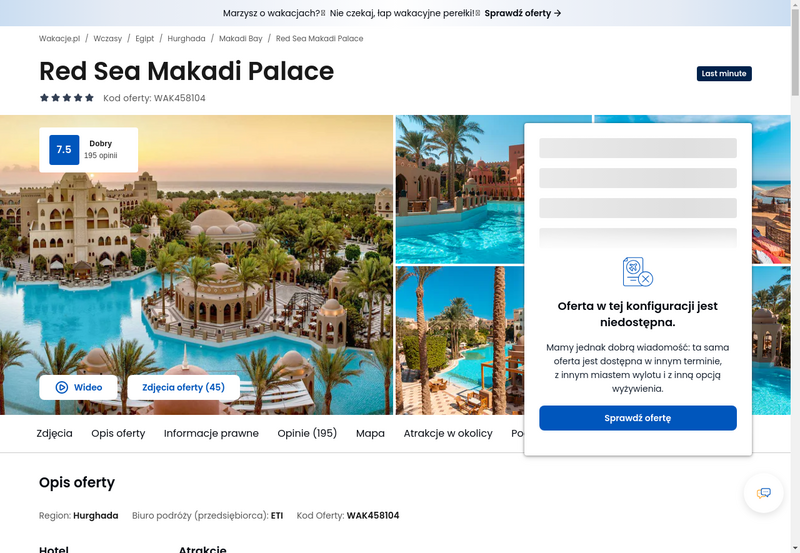Open the Egipt breadcrumb link
Image resolution: width=800 pixels, height=553 pixels.
pos(145,39)
